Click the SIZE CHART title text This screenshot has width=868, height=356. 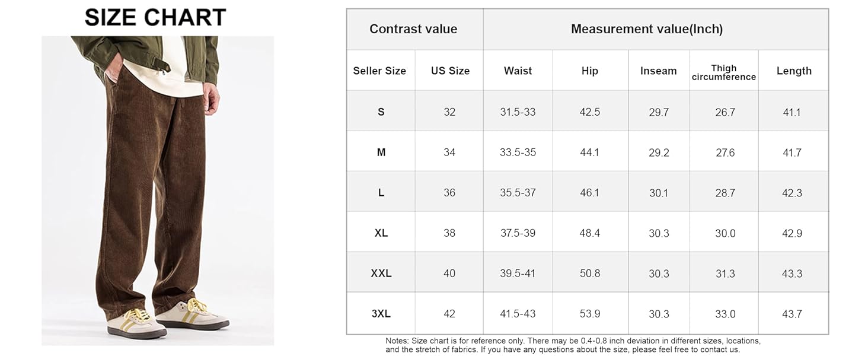point(155,18)
